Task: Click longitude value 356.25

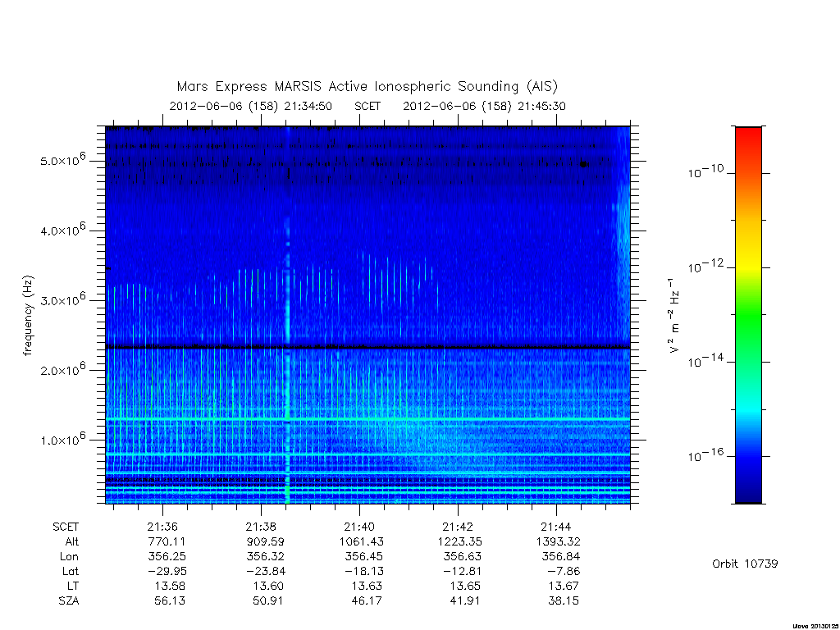Action: tap(167, 557)
